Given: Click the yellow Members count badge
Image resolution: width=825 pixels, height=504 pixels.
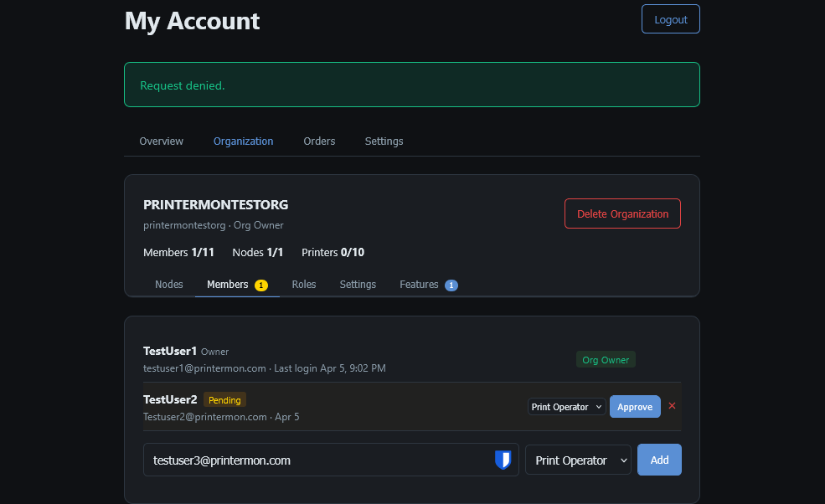Looking at the screenshot, I should [260, 285].
